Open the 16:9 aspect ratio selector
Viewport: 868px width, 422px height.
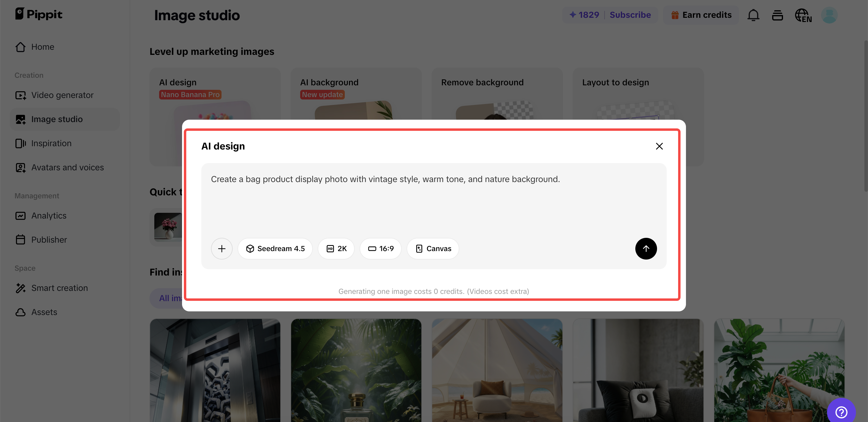[380, 248]
